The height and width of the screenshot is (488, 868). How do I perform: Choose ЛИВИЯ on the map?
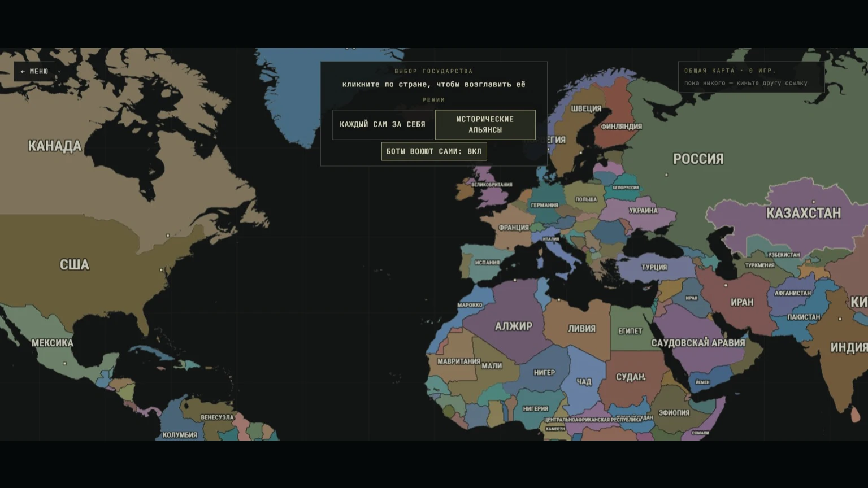[x=582, y=329]
